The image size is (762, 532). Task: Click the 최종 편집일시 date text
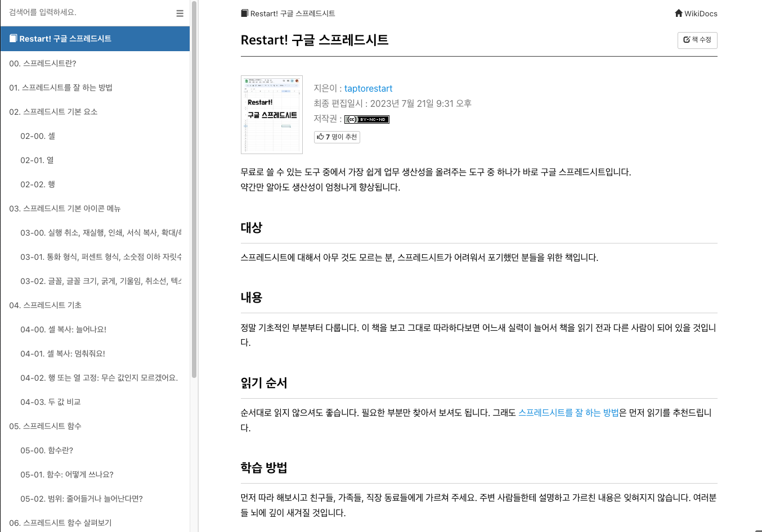[393, 103]
